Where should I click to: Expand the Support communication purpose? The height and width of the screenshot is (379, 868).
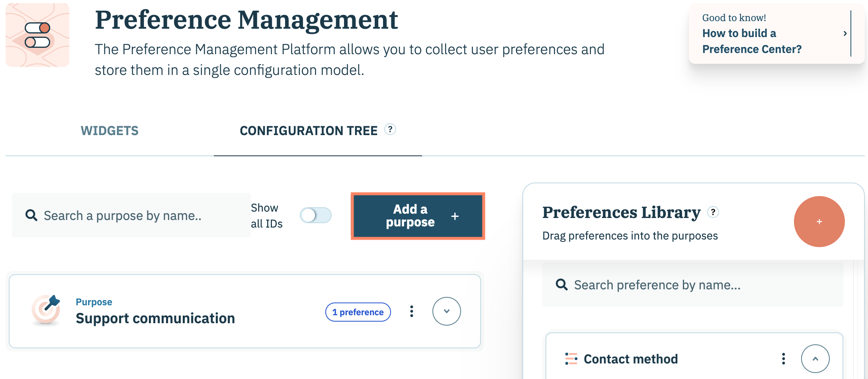click(446, 311)
